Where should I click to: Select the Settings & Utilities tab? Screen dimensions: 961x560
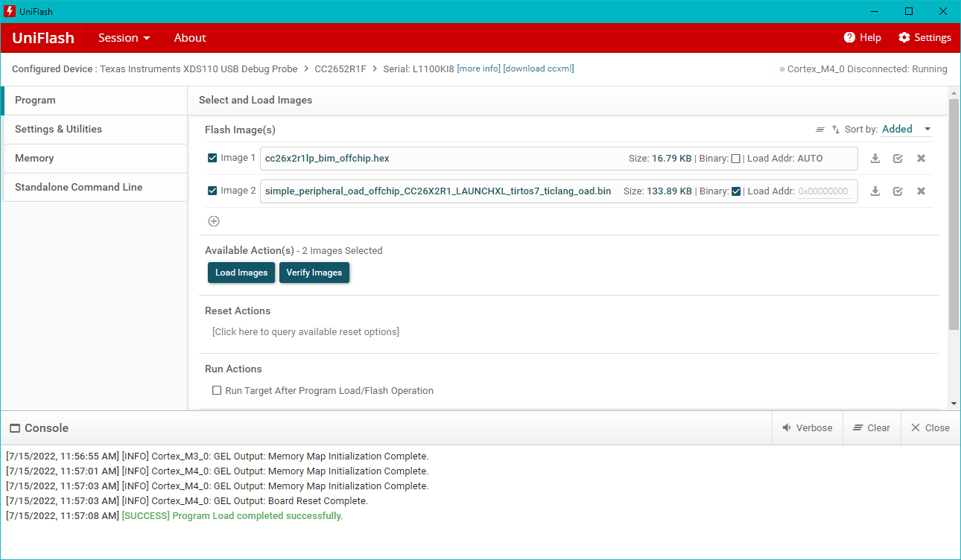(58, 129)
